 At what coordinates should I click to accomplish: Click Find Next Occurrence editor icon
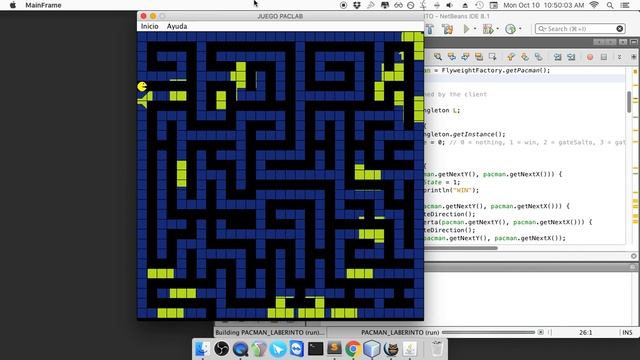[x=465, y=57]
